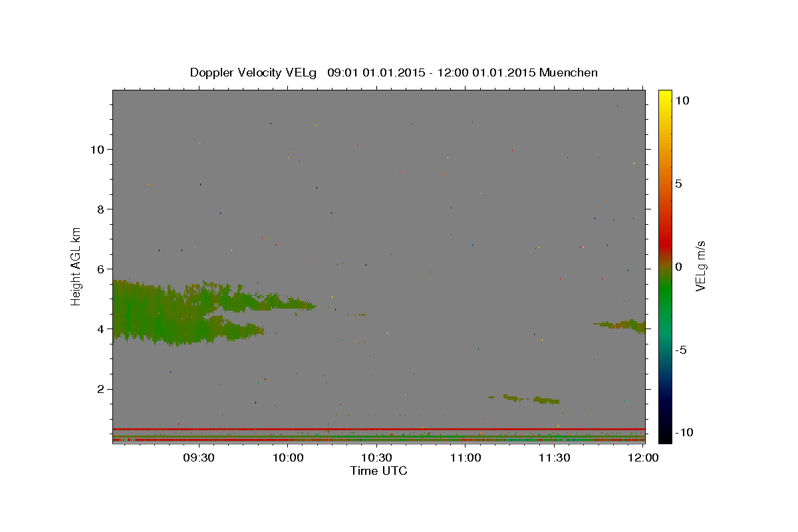The width and height of the screenshot is (798, 532).
Task: Click the 12:00 time tick label
Action: tap(644, 458)
